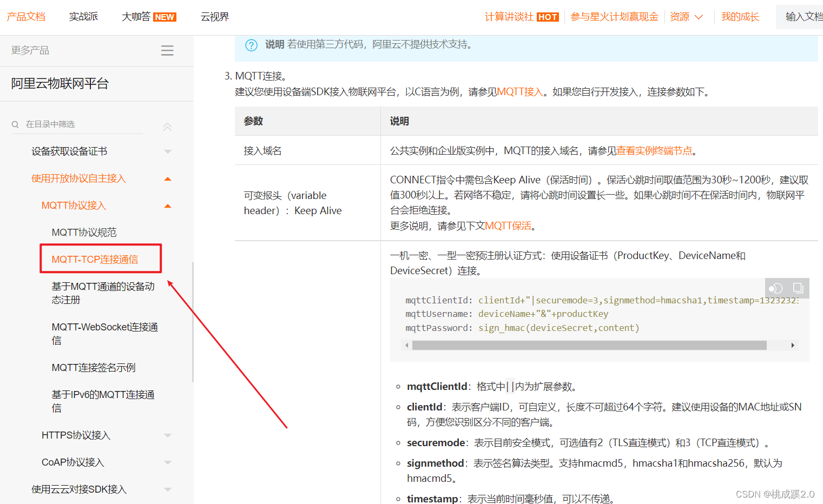823x504 pixels.
Task: Open the 资源 dropdown in the top bar
Action: (x=686, y=17)
